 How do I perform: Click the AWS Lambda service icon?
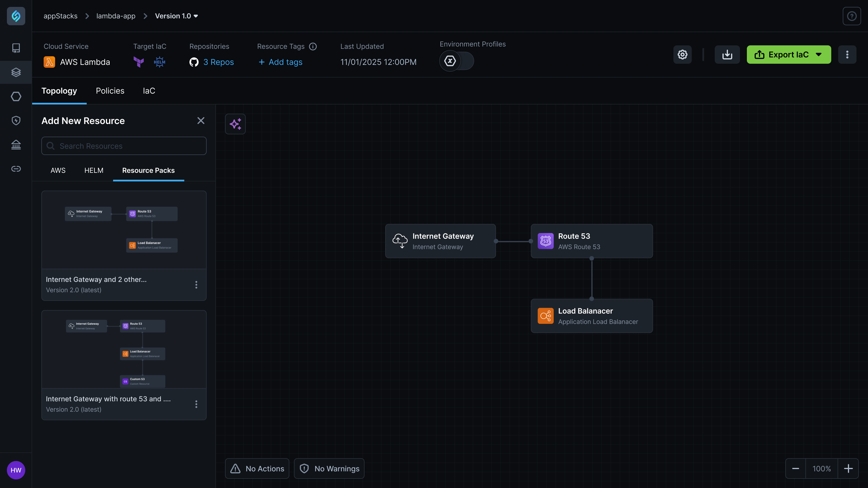49,62
